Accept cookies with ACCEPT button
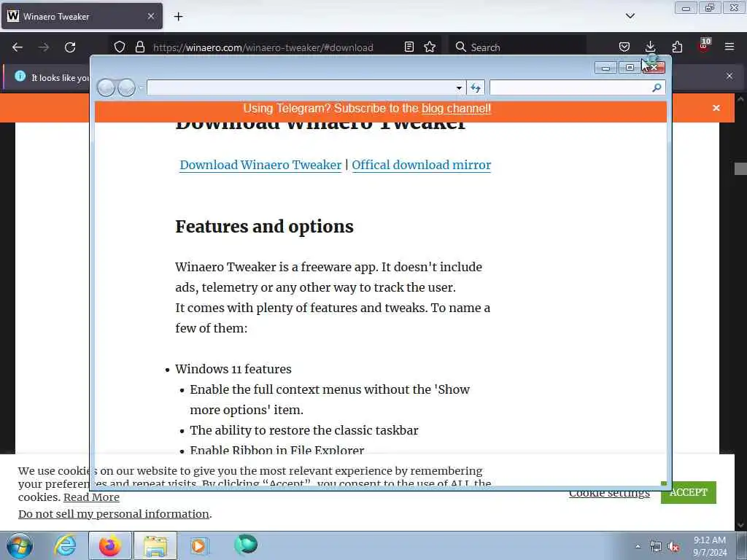The image size is (747, 560). [x=689, y=492]
